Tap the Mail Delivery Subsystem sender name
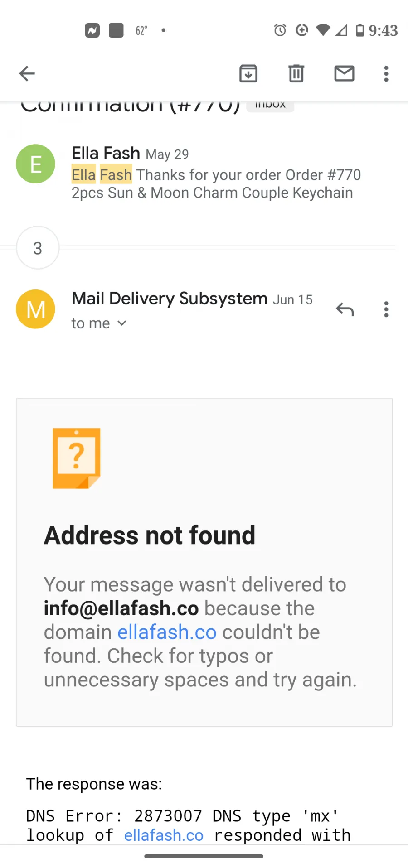The image size is (408, 868). (x=170, y=299)
